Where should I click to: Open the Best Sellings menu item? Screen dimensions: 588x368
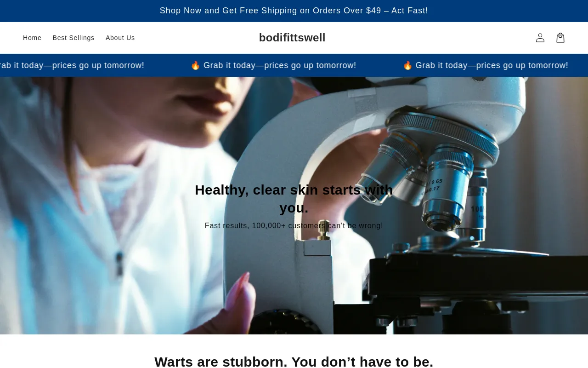tap(73, 38)
